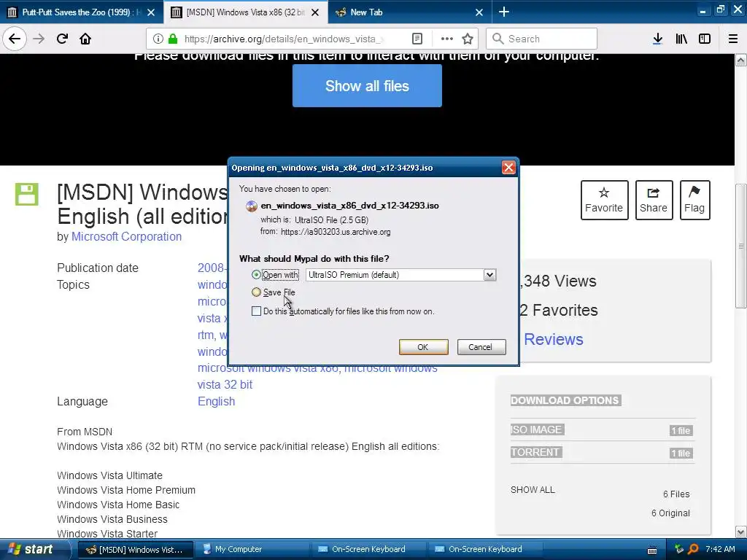Toggle reader view in address bar
This screenshot has width=747, height=560.
pos(417,39)
